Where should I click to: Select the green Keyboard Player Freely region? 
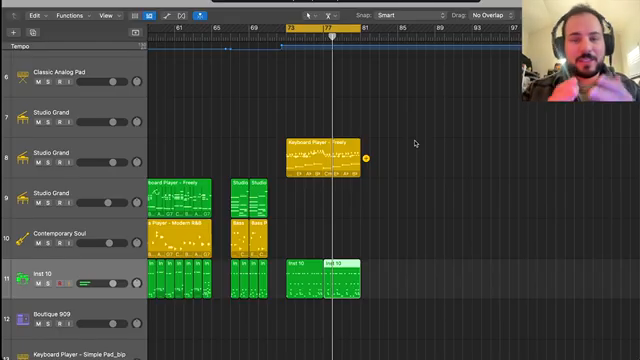pyautogui.click(x=180, y=198)
